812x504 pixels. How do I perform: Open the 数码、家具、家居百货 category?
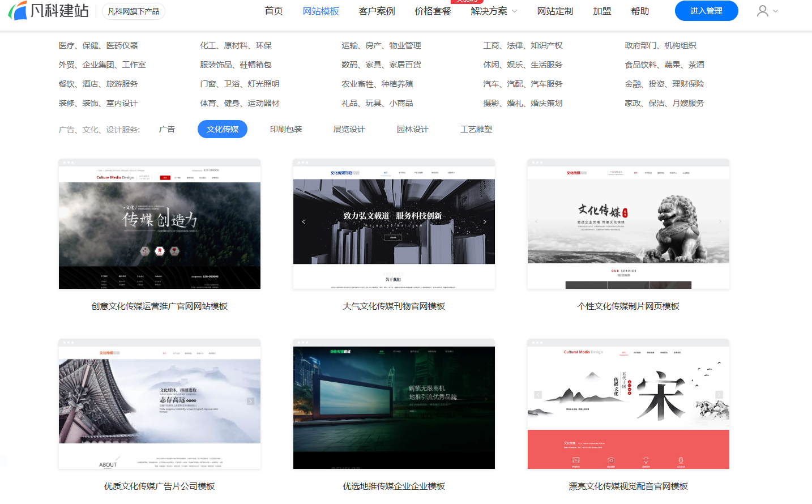click(382, 65)
